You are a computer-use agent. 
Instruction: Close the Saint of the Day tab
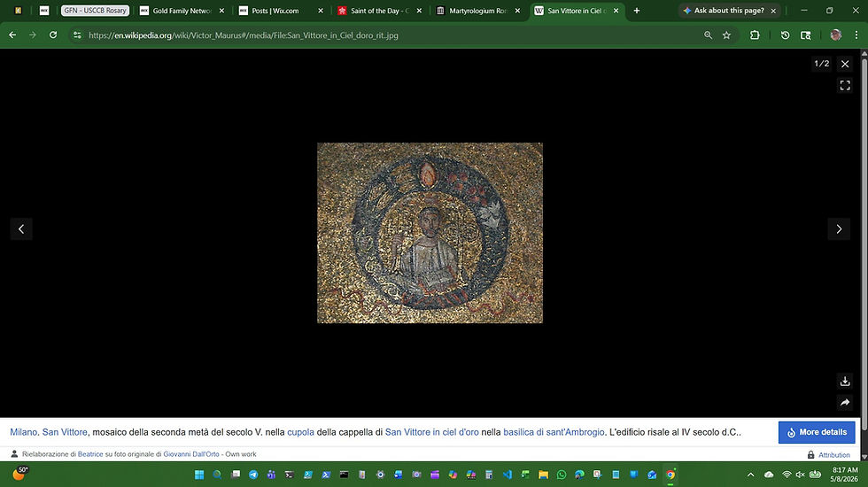tap(419, 11)
